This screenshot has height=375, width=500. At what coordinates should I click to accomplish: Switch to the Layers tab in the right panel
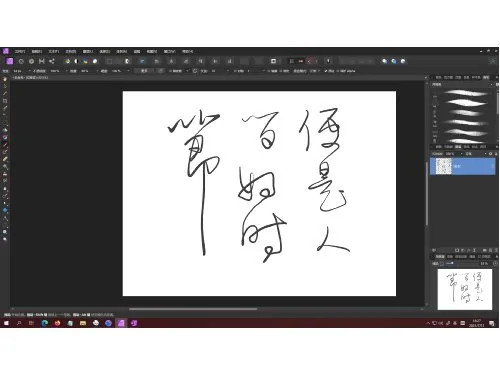click(458, 147)
